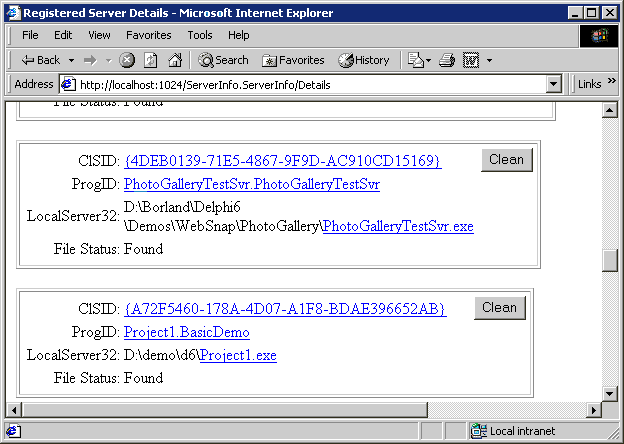
Task: Open the PhotoGalleryTestSvr.PhotoGalleryTestSvr ProgID link
Action: coord(252,184)
